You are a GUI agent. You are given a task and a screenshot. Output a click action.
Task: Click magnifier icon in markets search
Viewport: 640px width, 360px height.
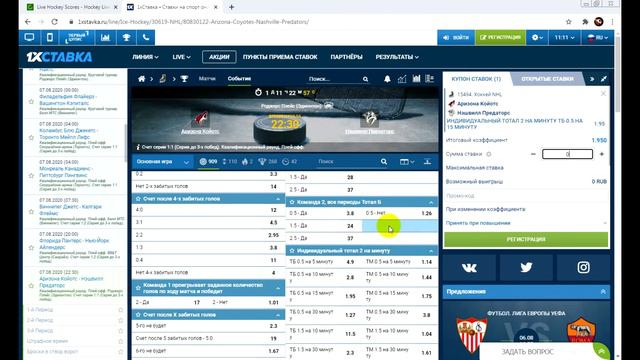point(384,162)
